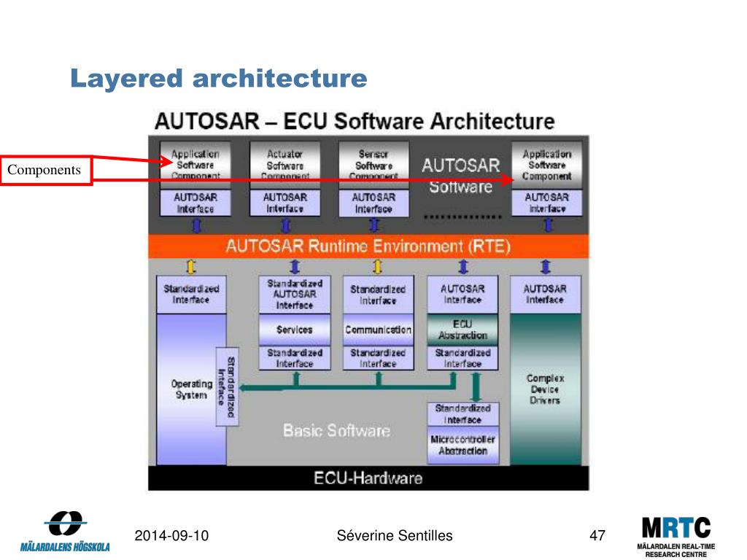
Task: Click the Services box
Action: click(x=295, y=330)
